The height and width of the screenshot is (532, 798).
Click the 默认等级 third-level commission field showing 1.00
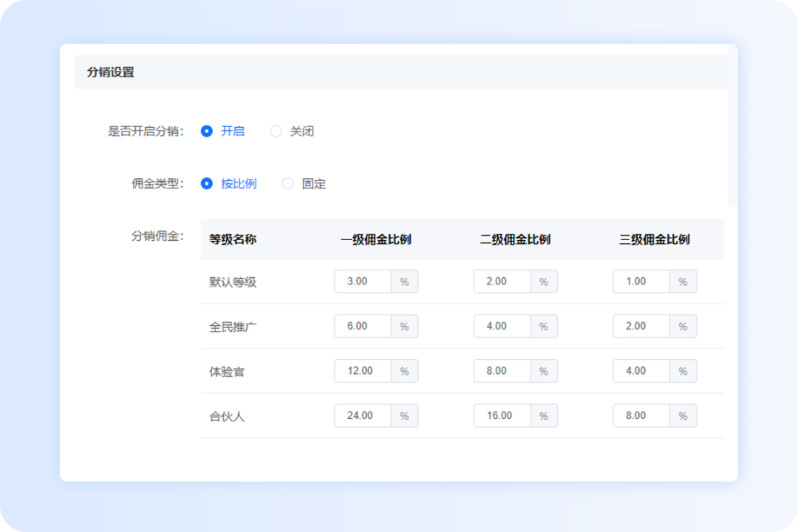coord(640,282)
